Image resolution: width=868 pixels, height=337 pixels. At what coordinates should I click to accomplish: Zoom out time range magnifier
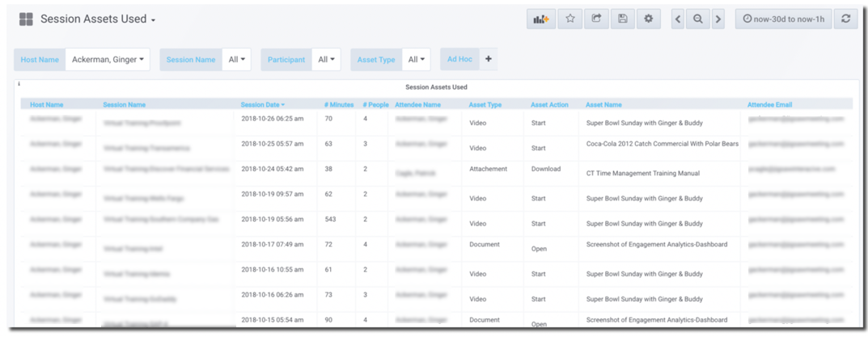(697, 19)
